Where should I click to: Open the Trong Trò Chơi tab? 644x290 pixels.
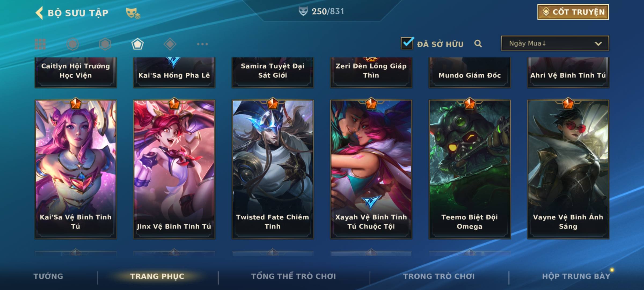coord(439,276)
